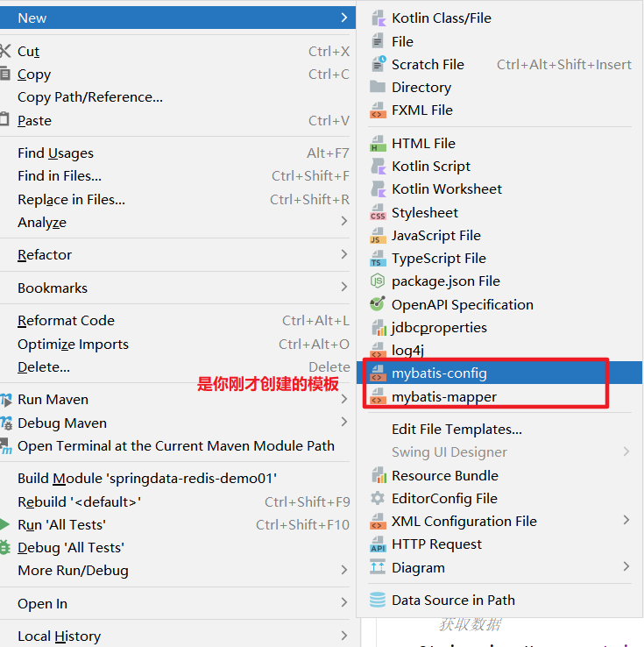The height and width of the screenshot is (647, 644).
Task: Expand the More Run/Debug submenu arrow
Action: pos(344,570)
